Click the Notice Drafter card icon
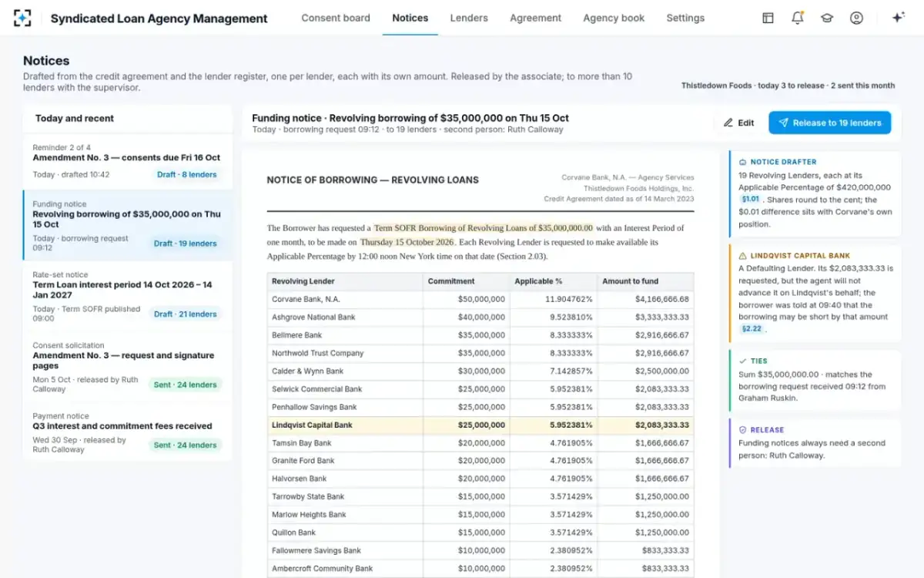This screenshot has width=924, height=578. [x=742, y=163]
